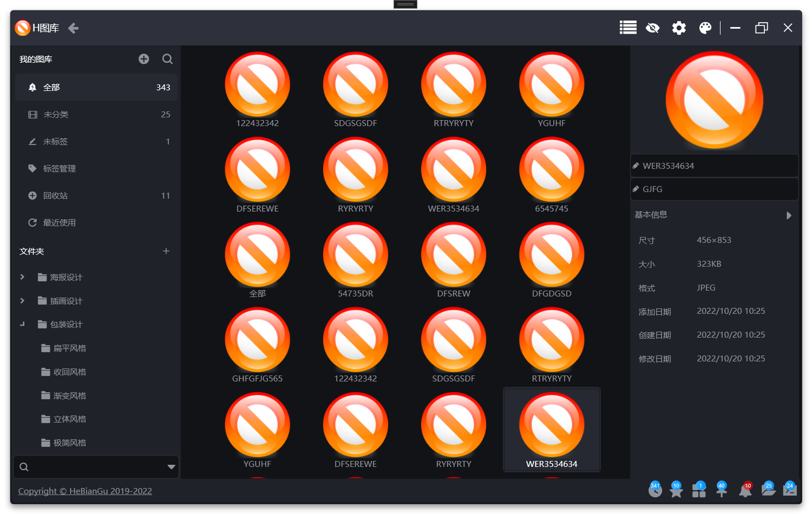Open dropdown arrow in bottom search box
812x514 pixels.
pos(171,467)
